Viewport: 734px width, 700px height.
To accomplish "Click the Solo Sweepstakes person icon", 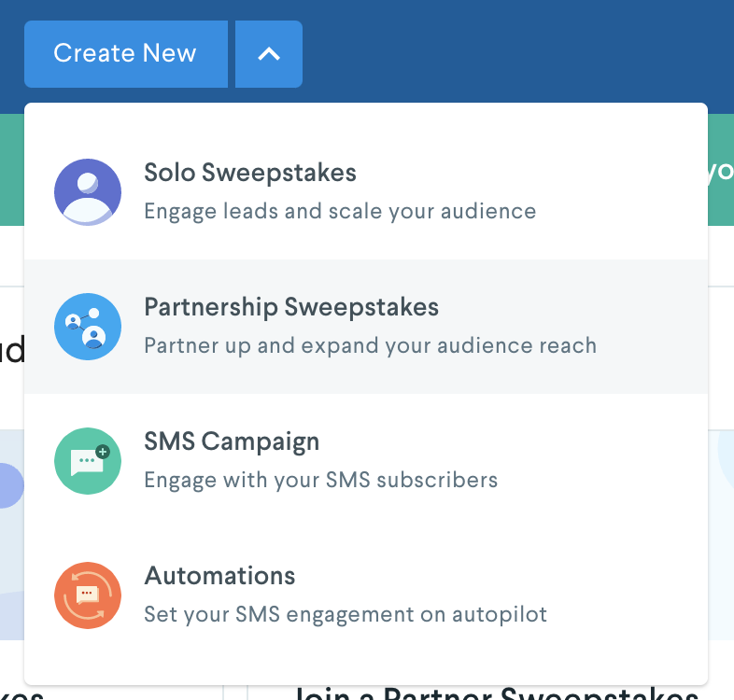I will [x=88, y=192].
